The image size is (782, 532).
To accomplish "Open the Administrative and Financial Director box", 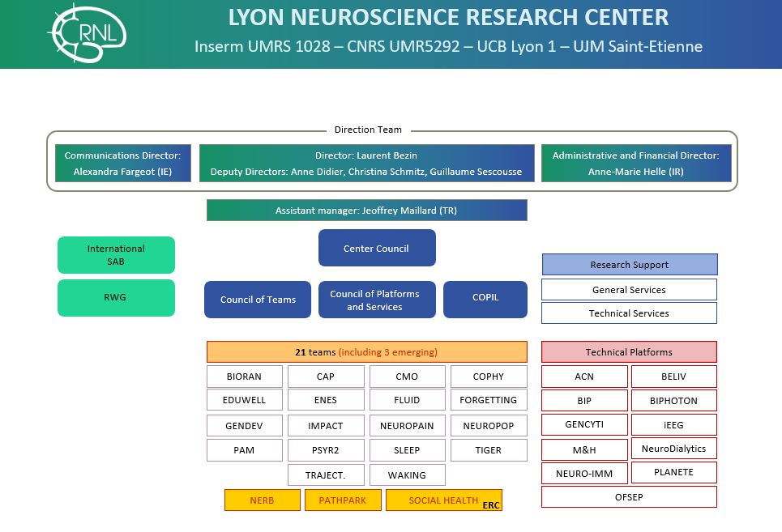I will point(636,164).
